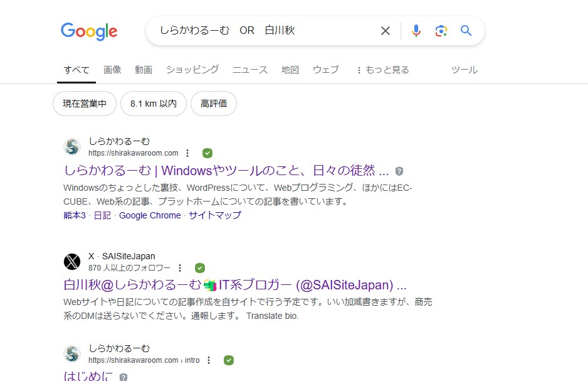Switch to the 画像 tab

click(112, 70)
